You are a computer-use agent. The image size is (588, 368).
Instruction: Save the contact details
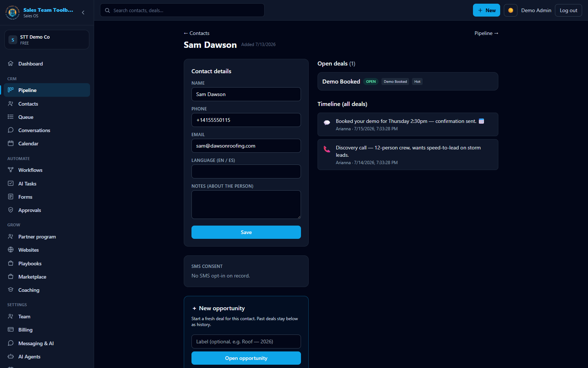click(246, 232)
